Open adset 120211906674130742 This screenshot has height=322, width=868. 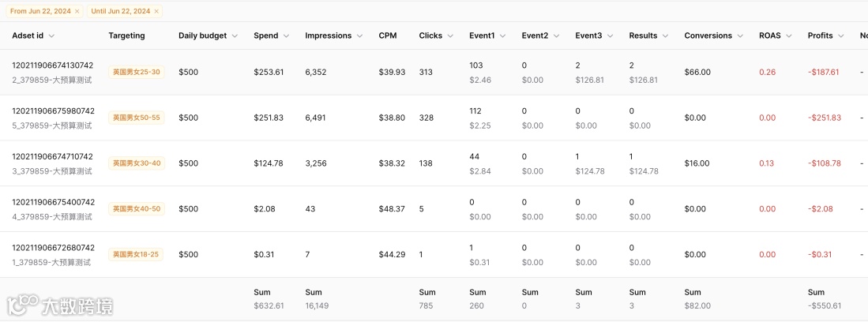(53, 66)
